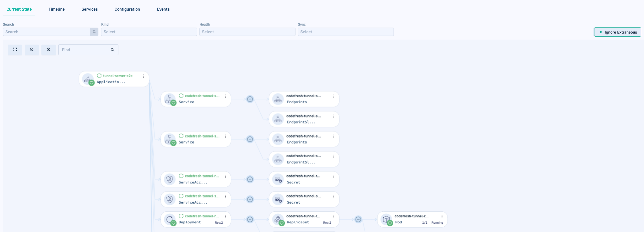
Task: Open the Kind filter dropdown
Action: [x=149, y=32]
